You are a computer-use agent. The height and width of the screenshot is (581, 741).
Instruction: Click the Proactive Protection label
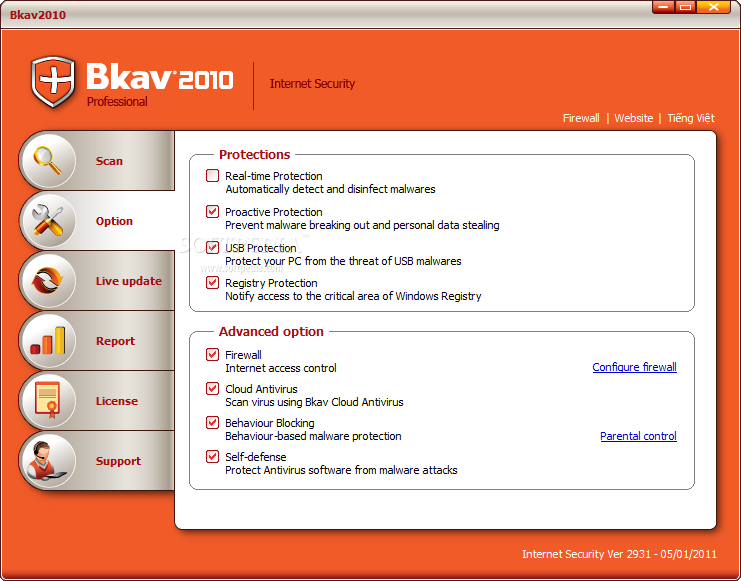(x=274, y=212)
